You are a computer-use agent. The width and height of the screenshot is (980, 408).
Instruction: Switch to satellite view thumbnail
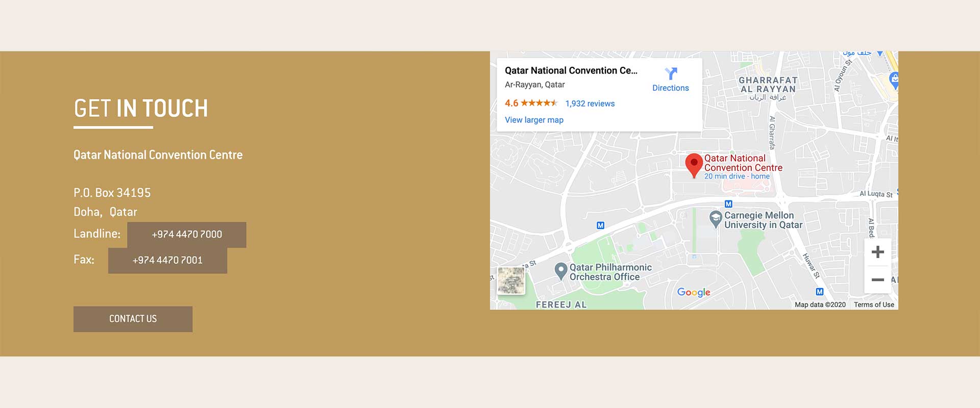pyautogui.click(x=511, y=280)
